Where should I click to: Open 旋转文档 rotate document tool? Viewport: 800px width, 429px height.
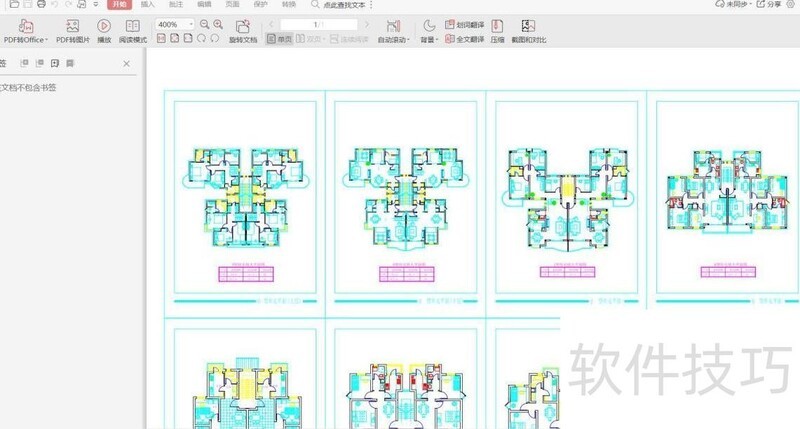[x=243, y=31]
